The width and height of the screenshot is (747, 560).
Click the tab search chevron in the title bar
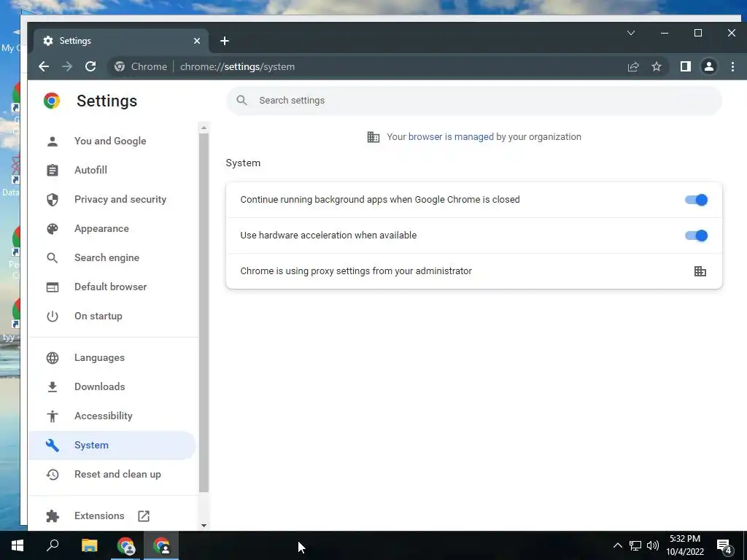point(631,33)
